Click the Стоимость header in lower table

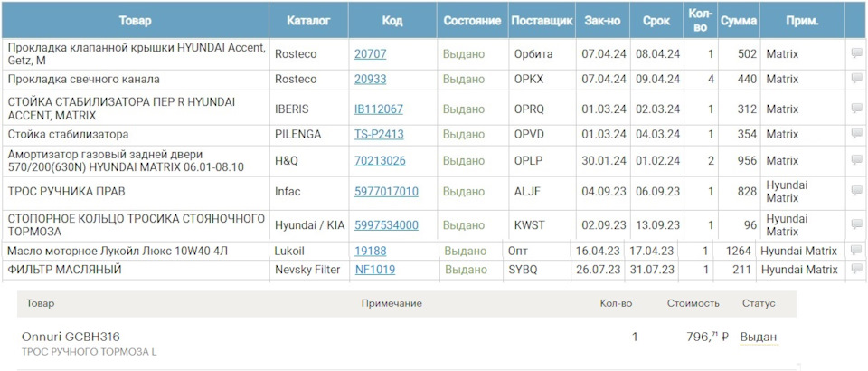[x=693, y=303]
